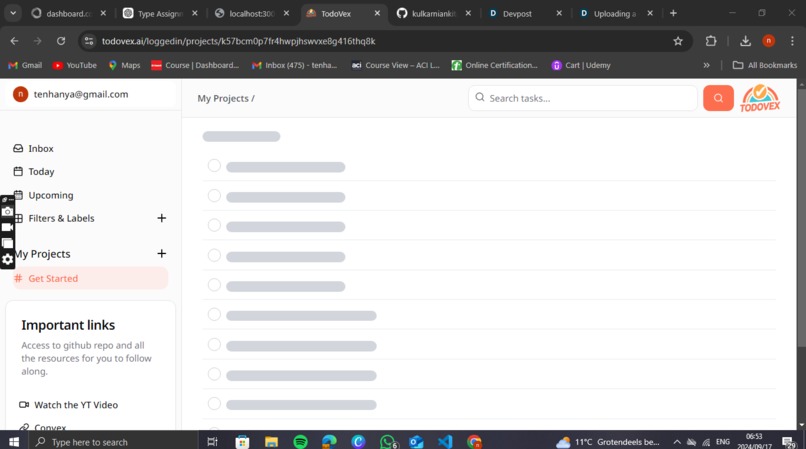Image resolution: width=806 pixels, height=449 pixels.
Task: Click the address bar URL
Action: (x=239, y=41)
